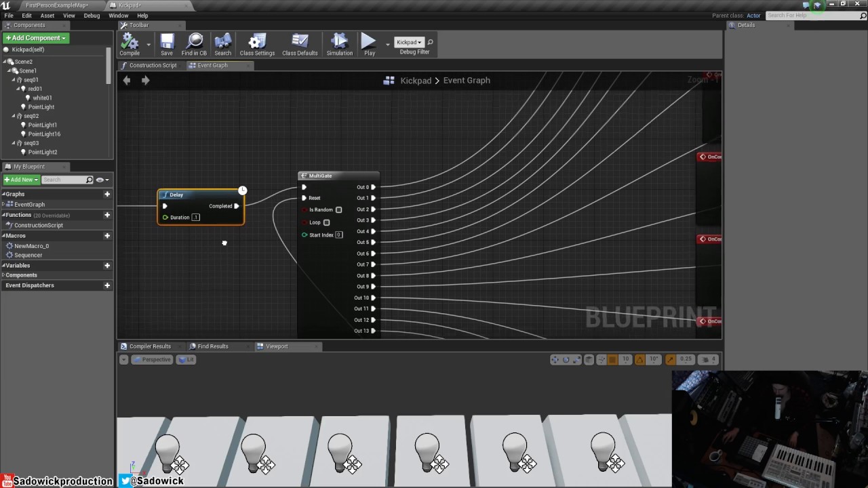
Task: Toggle the Is Random checkbox on MultiGate
Action: point(338,209)
